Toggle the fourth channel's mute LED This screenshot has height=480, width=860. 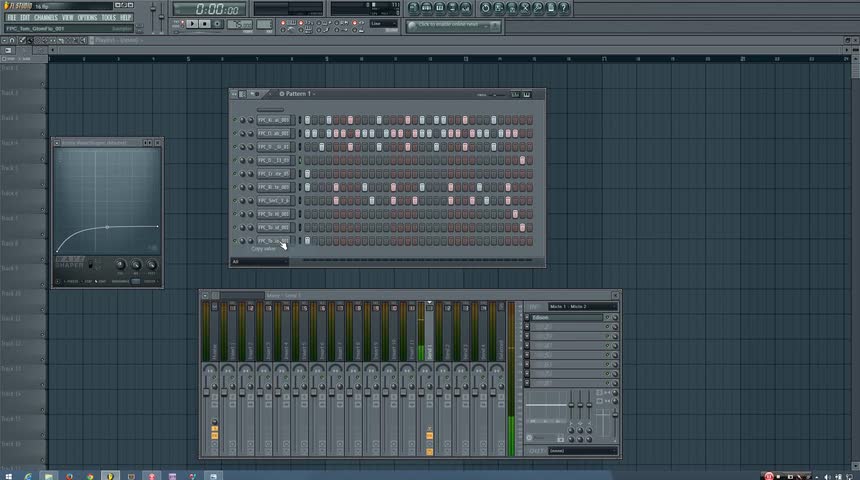(236, 160)
